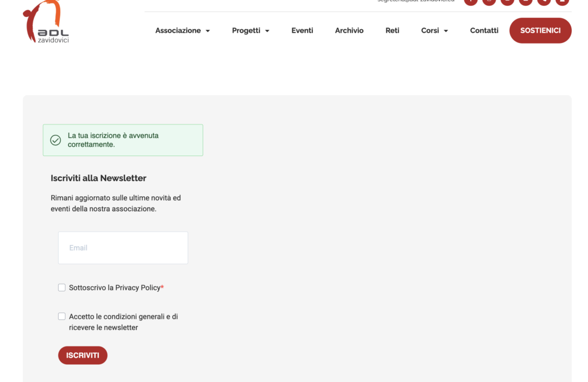The width and height of the screenshot is (588, 382).
Task: Click the green success checkmark icon
Action: pyautogui.click(x=56, y=141)
